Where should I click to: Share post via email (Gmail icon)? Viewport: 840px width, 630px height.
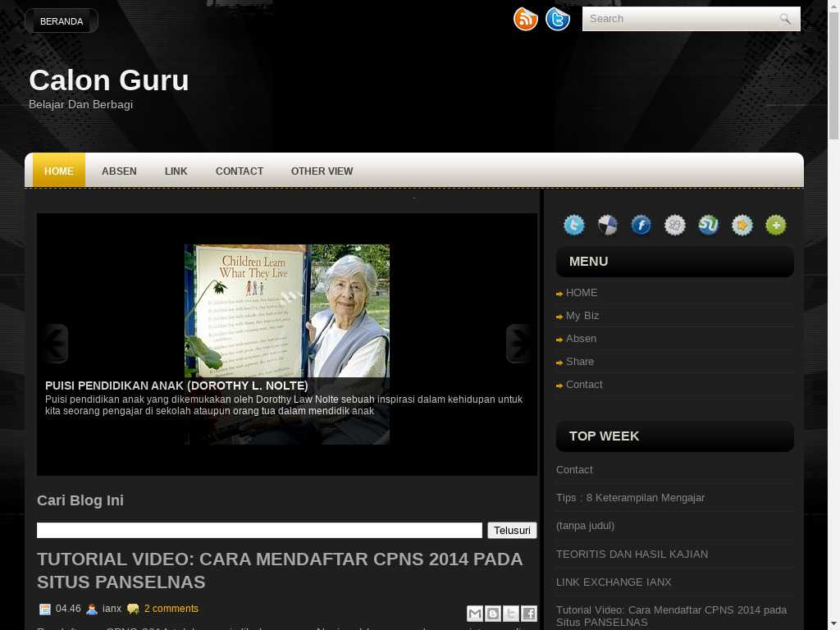pyautogui.click(x=474, y=614)
